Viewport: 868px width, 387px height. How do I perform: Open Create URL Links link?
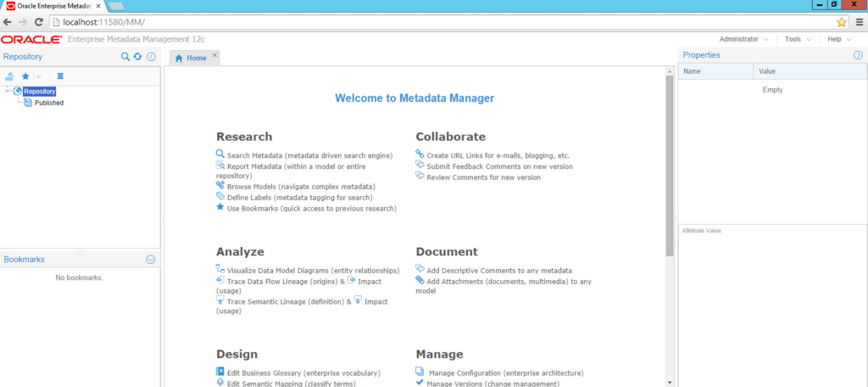pos(498,156)
